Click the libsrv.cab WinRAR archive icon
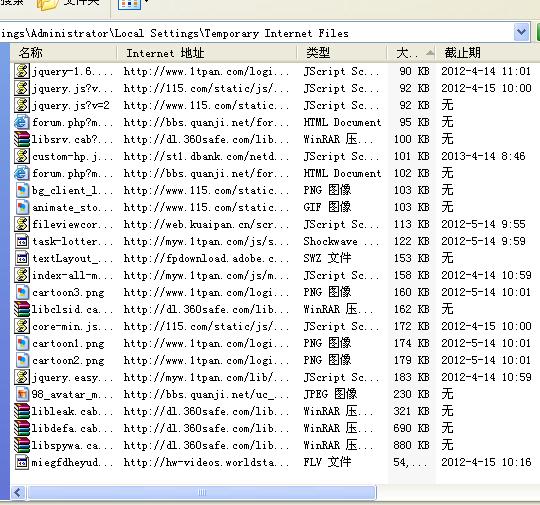 click(22, 139)
